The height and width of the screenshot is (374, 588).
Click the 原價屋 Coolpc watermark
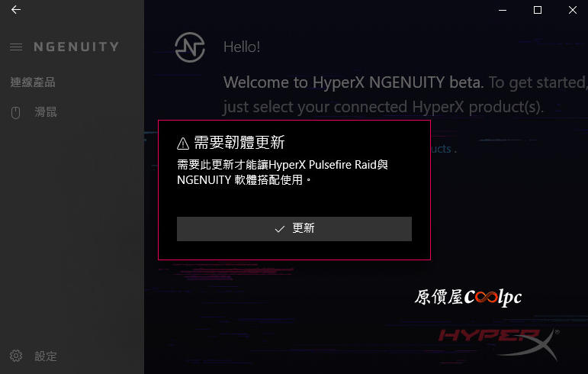[x=468, y=298]
